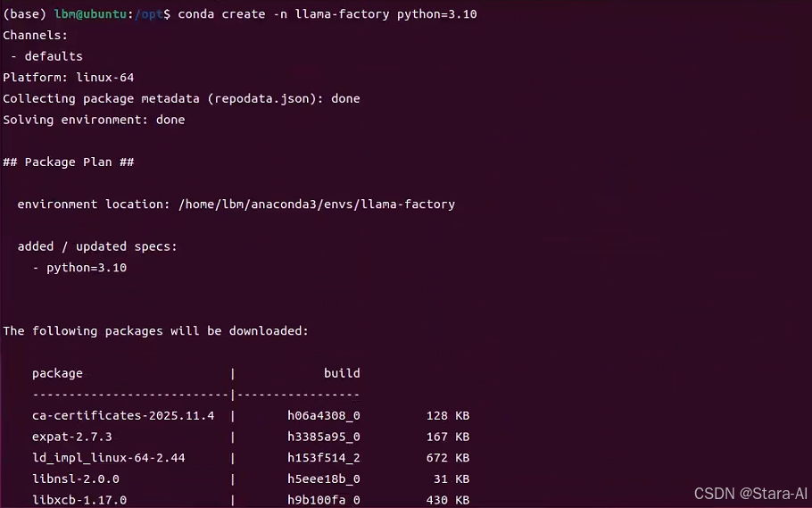Click the '(base)' environment prefix
Screen dimensions: 812x508
click(x=24, y=14)
